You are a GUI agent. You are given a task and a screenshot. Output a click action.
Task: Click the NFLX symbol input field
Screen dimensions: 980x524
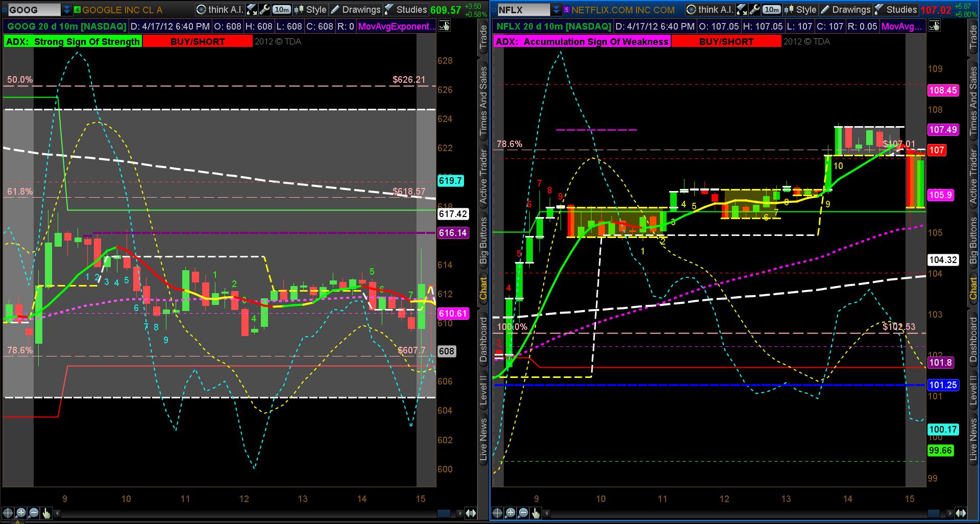pyautogui.click(x=525, y=10)
